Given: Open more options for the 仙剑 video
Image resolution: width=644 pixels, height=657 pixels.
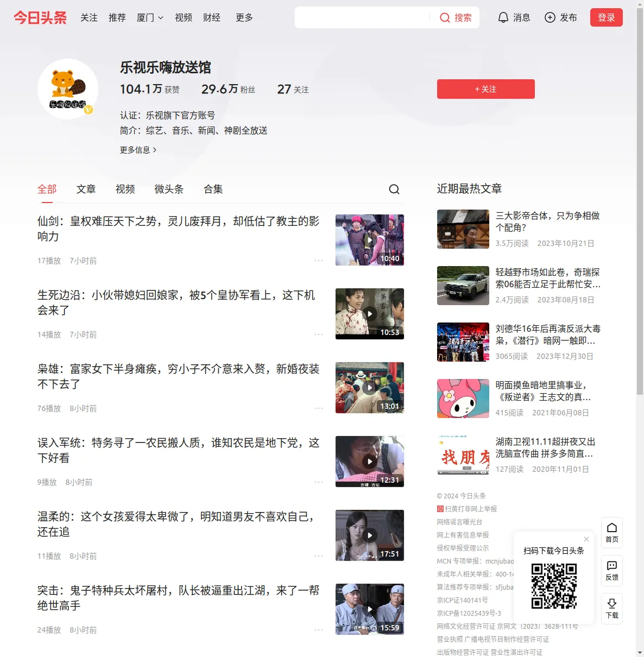Looking at the screenshot, I should click(x=319, y=261).
